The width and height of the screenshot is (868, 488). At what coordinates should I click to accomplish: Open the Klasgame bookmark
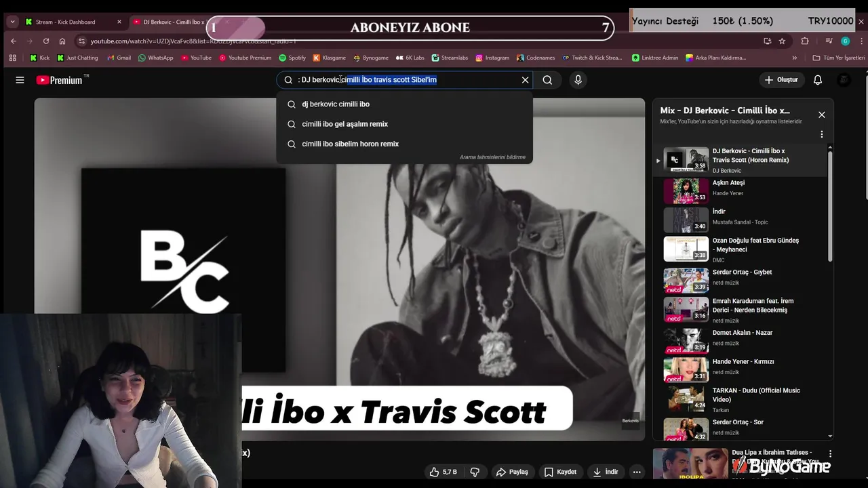pyautogui.click(x=329, y=58)
